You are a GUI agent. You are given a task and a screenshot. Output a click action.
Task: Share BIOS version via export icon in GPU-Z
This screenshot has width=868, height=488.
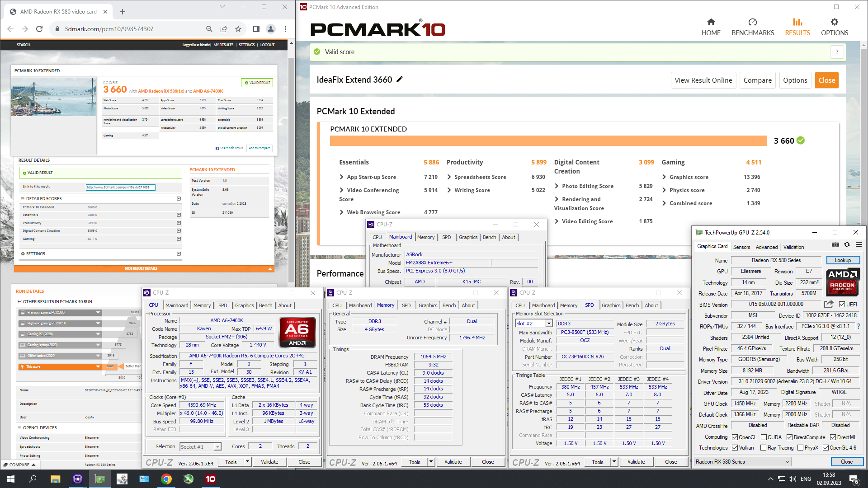pyautogui.click(x=829, y=304)
